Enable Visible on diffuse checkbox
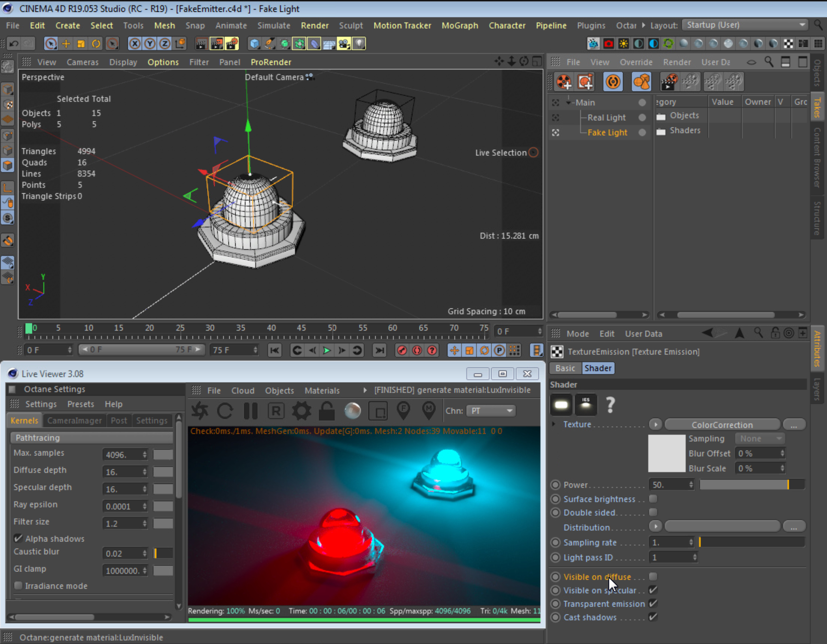Screen dimensions: 827x644 [x=653, y=577]
